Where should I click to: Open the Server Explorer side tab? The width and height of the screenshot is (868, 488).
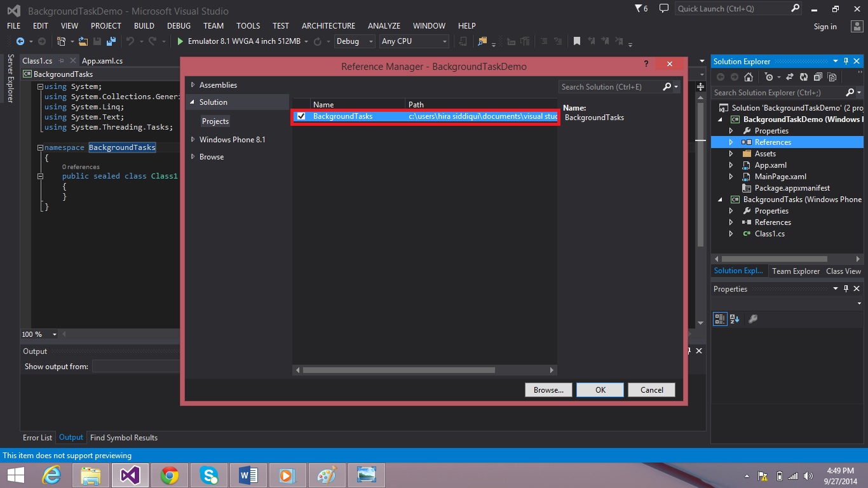(10, 79)
